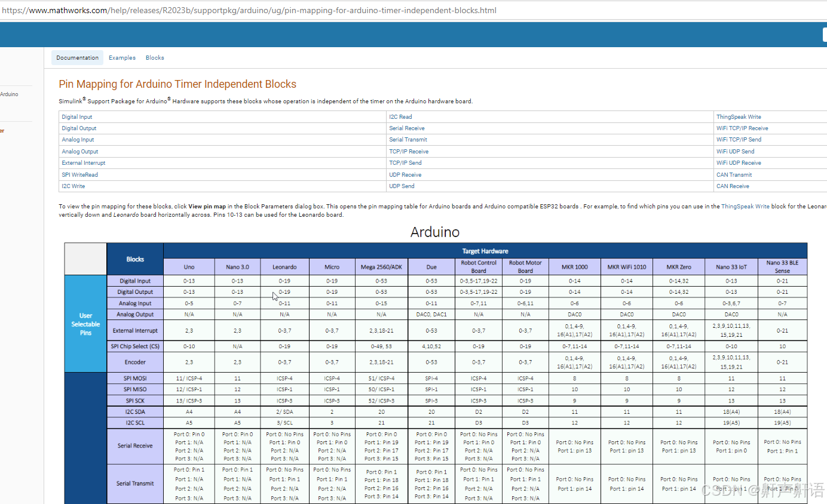Open the UDP Send link in the middle column
The width and height of the screenshot is (827, 504).
[x=402, y=186]
